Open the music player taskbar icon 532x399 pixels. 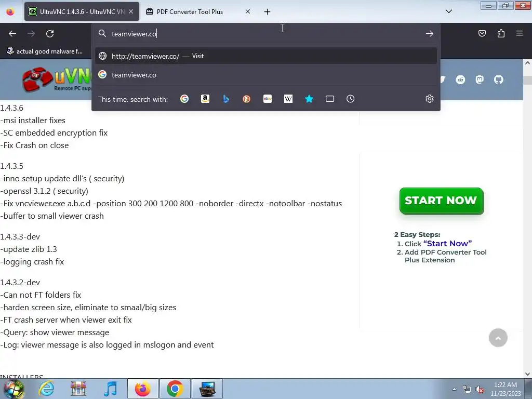click(x=110, y=389)
